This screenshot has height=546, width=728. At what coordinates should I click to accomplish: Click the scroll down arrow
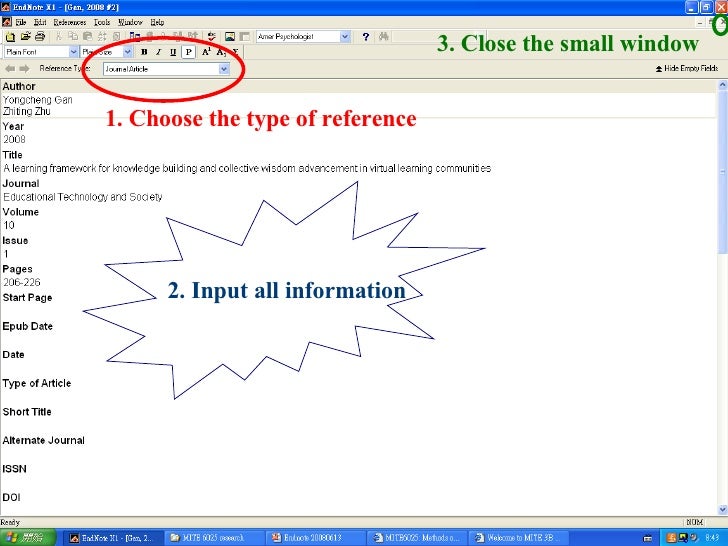coord(722,509)
